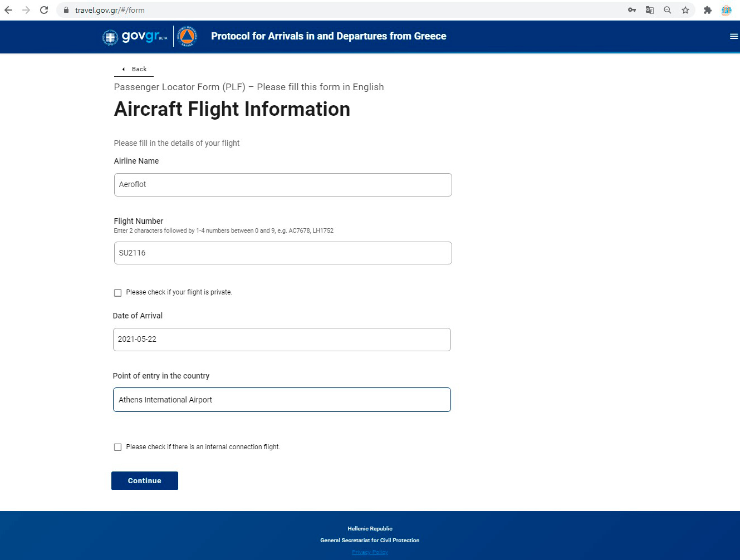Focus the Flight Number field

pos(283,253)
